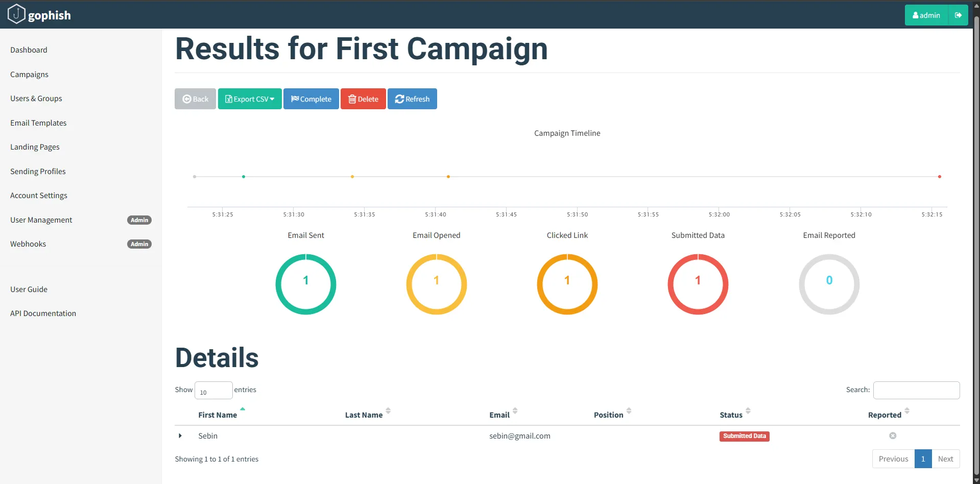Mark campaign Complete with the flag button

311,99
